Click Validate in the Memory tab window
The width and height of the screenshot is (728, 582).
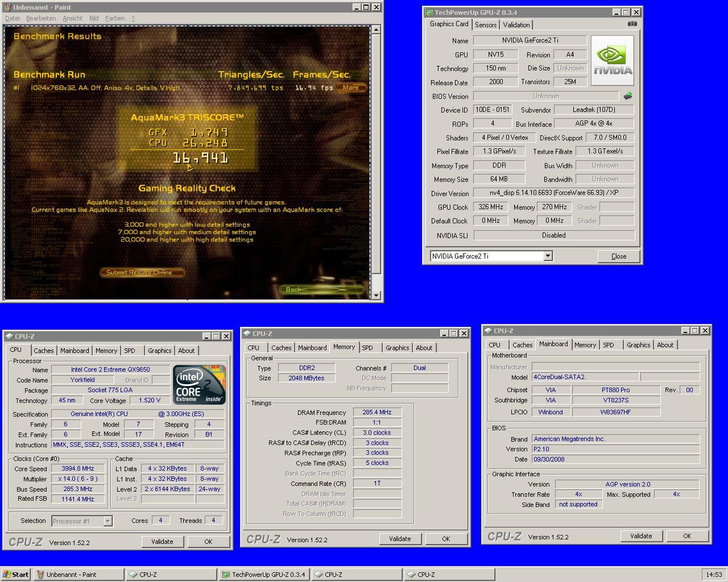pyautogui.click(x=400, y=539)
